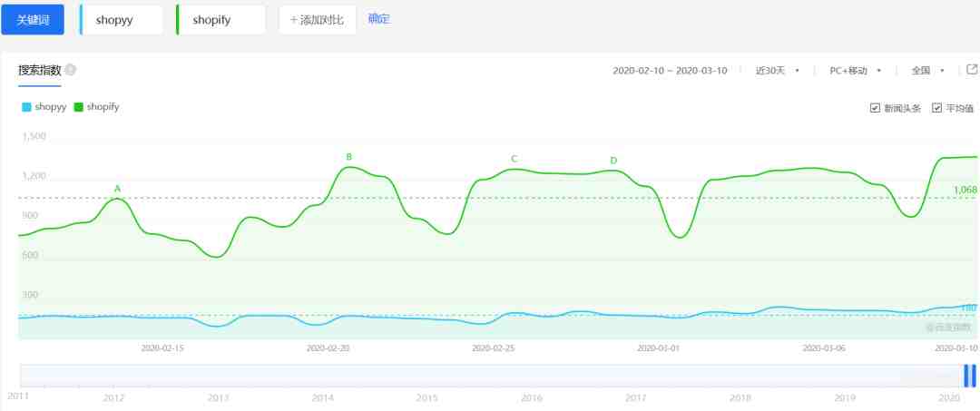Click news marker D on the chart
The height and width of the screenshot is (411, 980).
click(613, 161)
